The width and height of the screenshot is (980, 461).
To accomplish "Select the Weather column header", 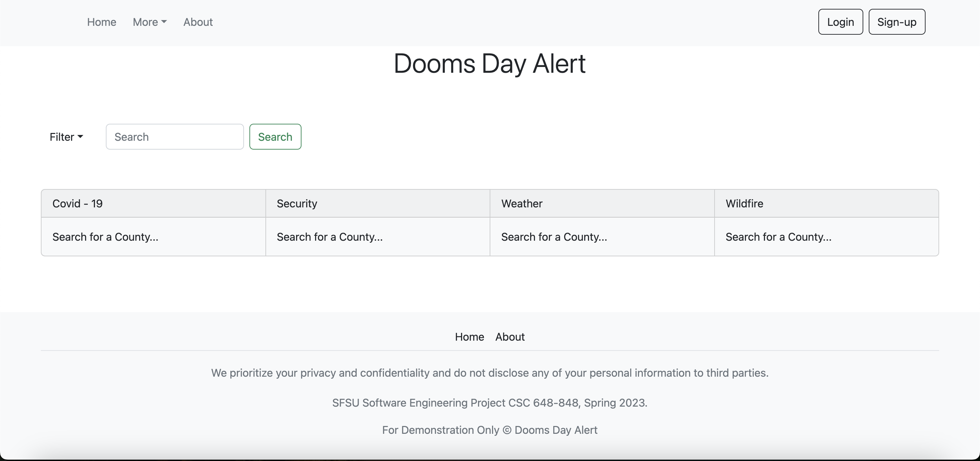I will point(522,203).
